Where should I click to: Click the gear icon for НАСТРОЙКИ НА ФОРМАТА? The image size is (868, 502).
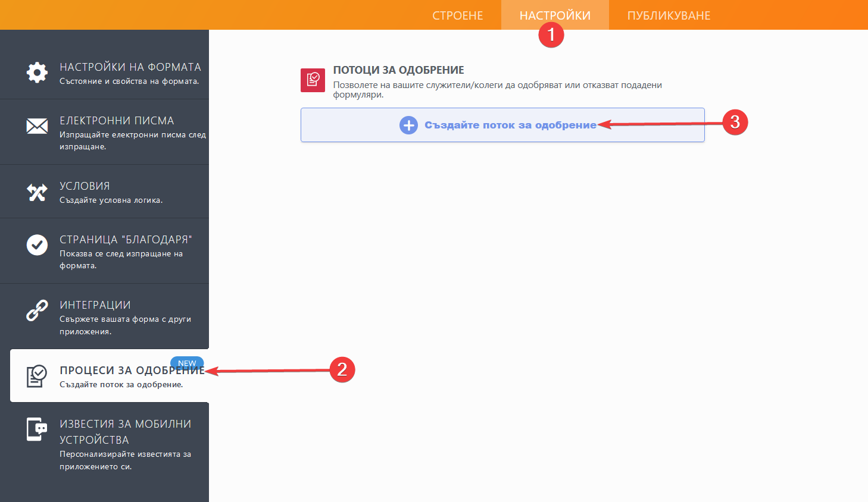click(x=37, y=73)
